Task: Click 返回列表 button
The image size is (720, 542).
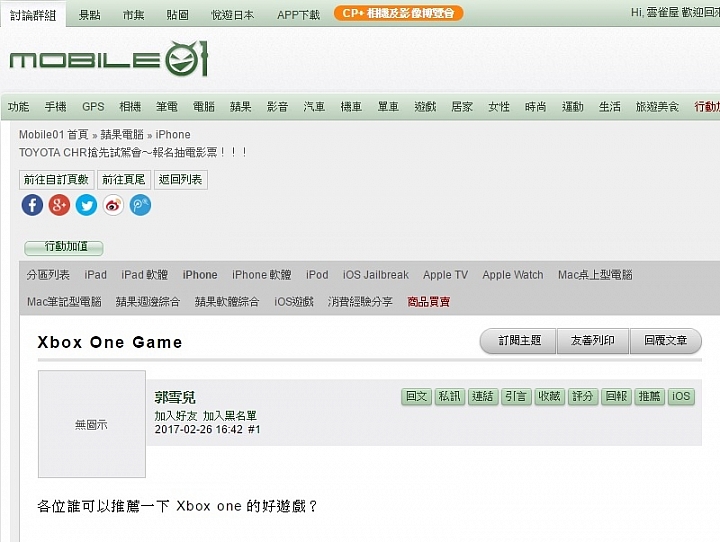Action: tap(180, 180)
